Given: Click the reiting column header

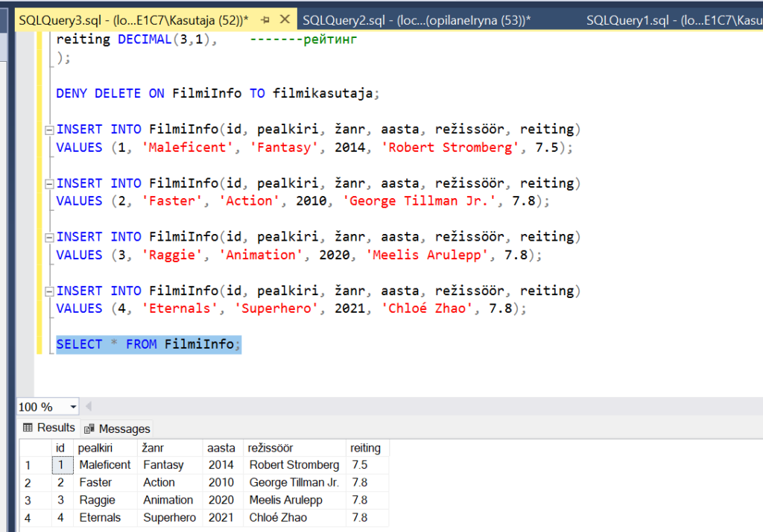Looking at the screenshot, I should [x=367, y=448].
